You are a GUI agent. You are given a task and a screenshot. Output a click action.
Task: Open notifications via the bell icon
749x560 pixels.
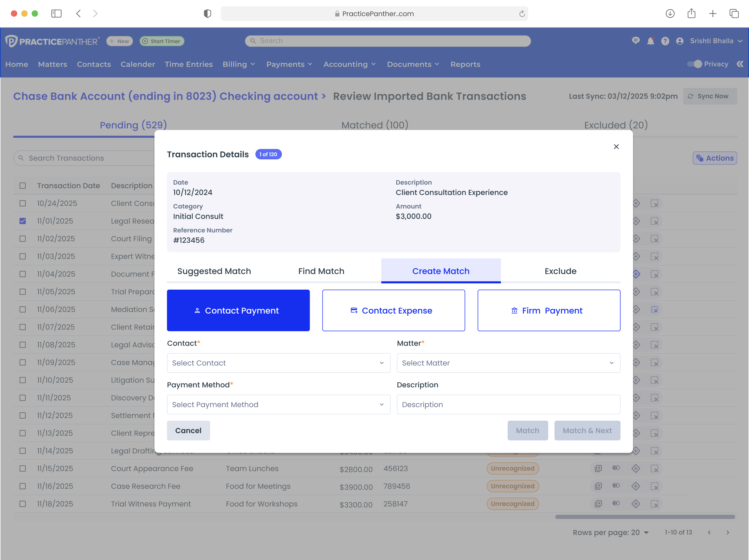click(x=650, y=41)
